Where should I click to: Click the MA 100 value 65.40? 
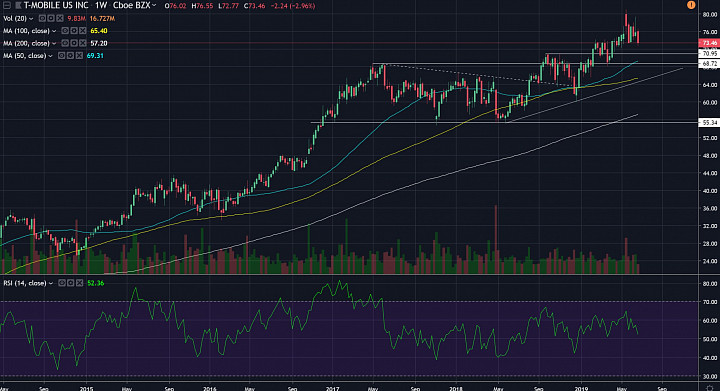coord(99,31)
